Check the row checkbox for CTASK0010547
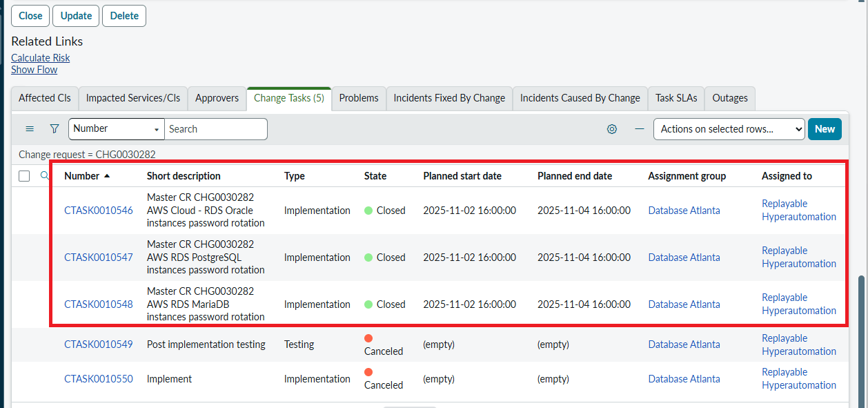Screen dimensions: 868x408 pyautogui.click(x=24, y=257)
